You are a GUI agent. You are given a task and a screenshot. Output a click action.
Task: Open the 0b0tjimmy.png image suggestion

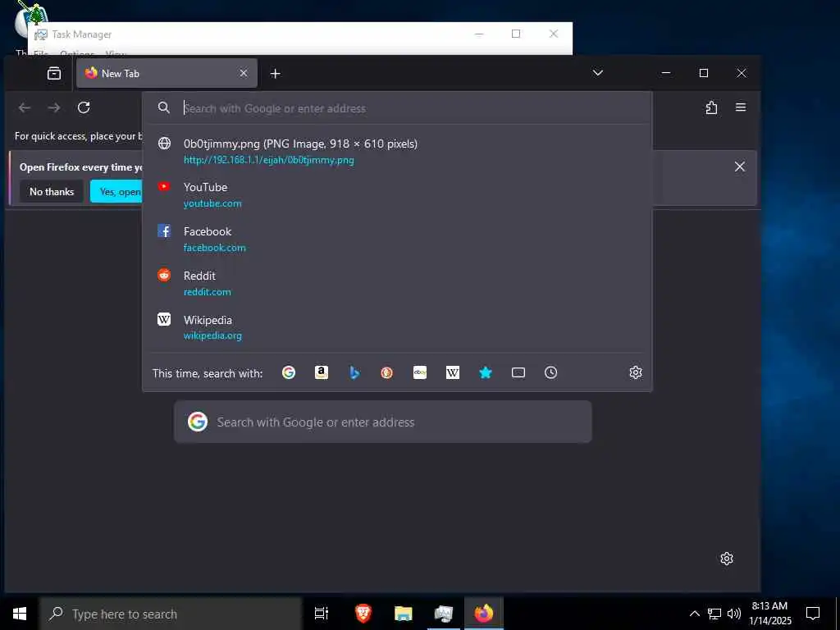398,151
